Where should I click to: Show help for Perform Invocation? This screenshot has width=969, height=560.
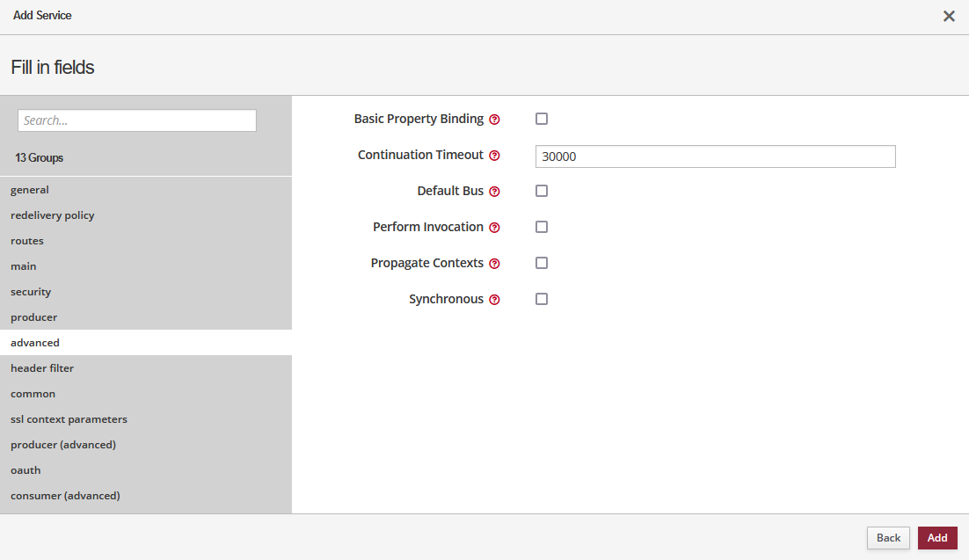(494, 228)
